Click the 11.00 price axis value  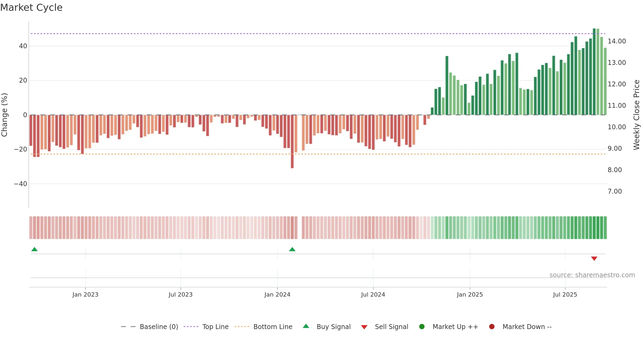(x=617, y=105)
